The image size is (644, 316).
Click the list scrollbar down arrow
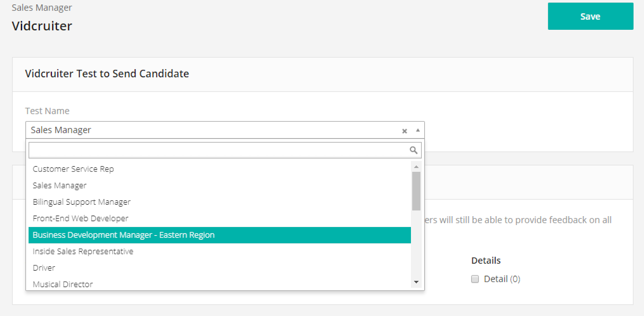(416, 282)
